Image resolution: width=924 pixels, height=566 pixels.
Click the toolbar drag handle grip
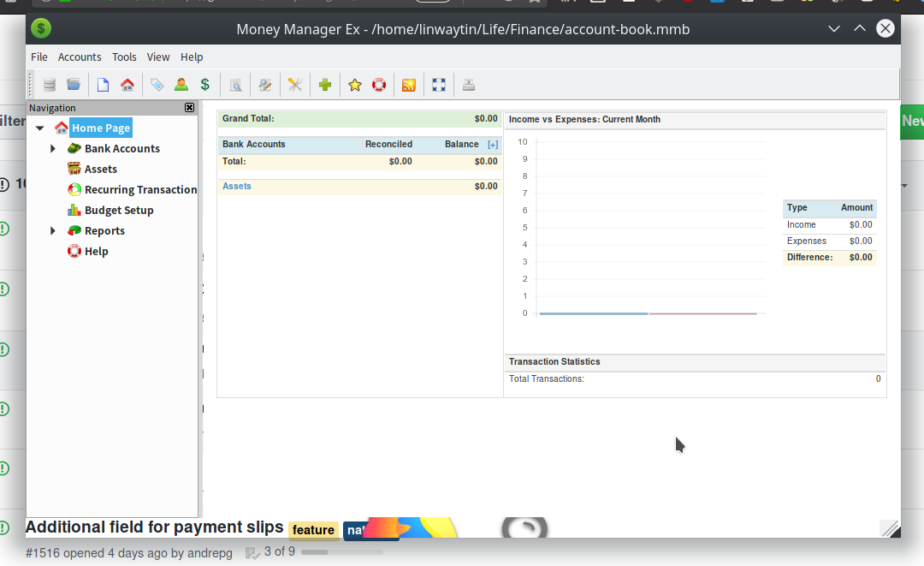[x=31, y=85]
